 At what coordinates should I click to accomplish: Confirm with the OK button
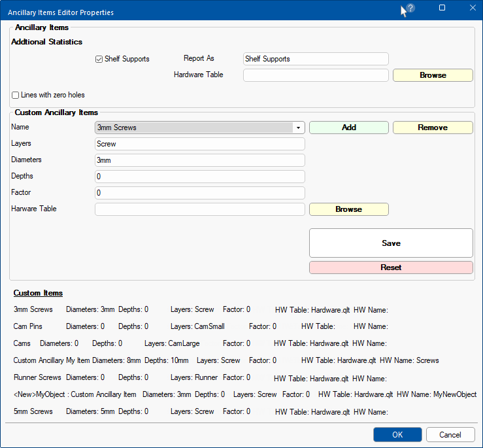coord(397,435)
